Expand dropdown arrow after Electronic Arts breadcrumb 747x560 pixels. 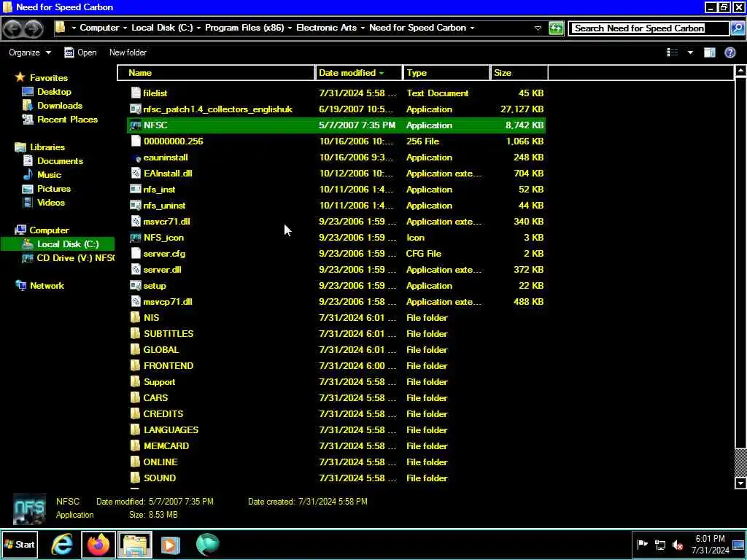tap(363, 28)
